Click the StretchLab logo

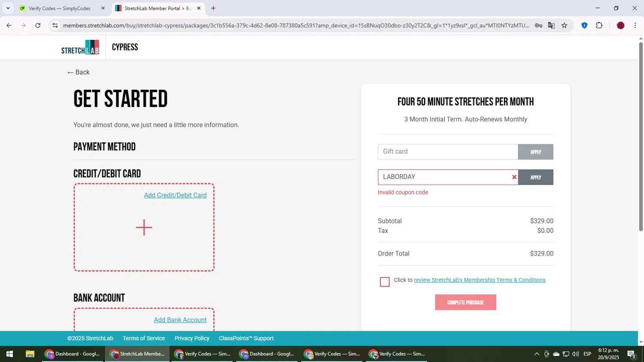tap(80, 47)
